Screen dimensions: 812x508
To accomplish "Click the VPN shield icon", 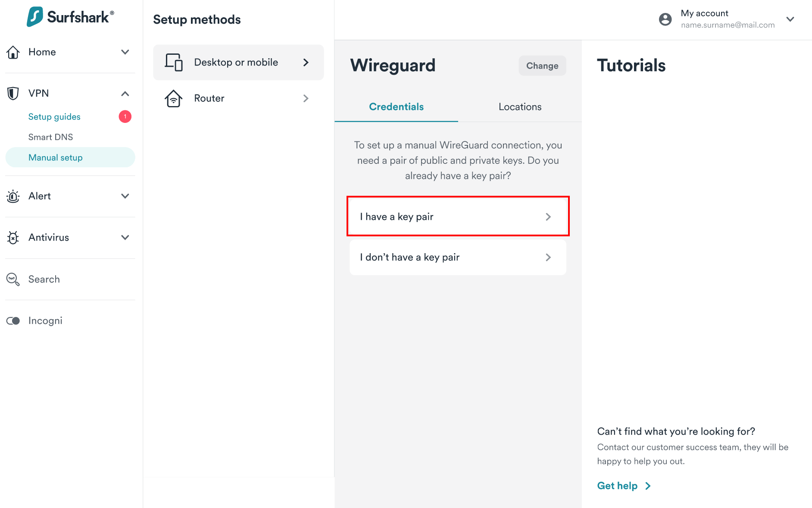I will pyautogui.click(x=13, y=94).
